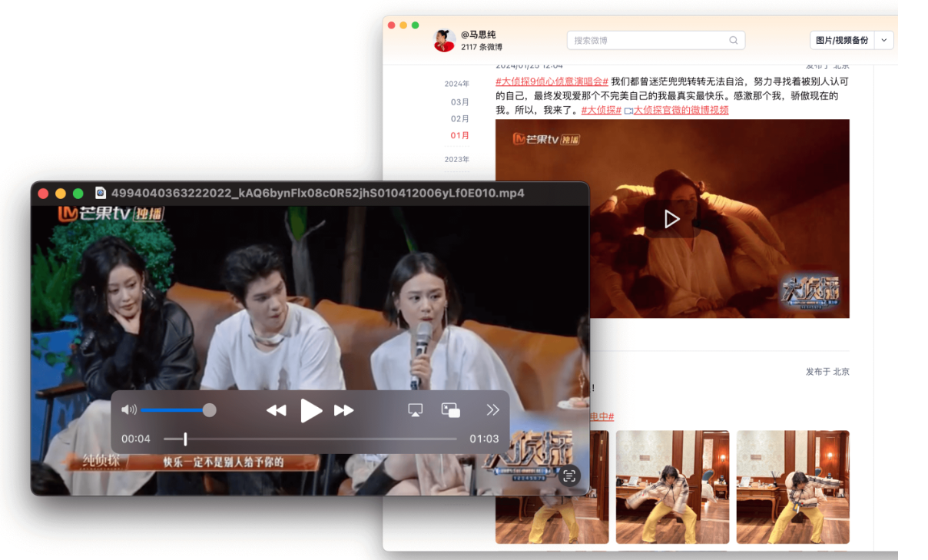This screenshot has width=928, height=560.
Task: Open the second dance photo thumbnail
Action: coord(672,487)
